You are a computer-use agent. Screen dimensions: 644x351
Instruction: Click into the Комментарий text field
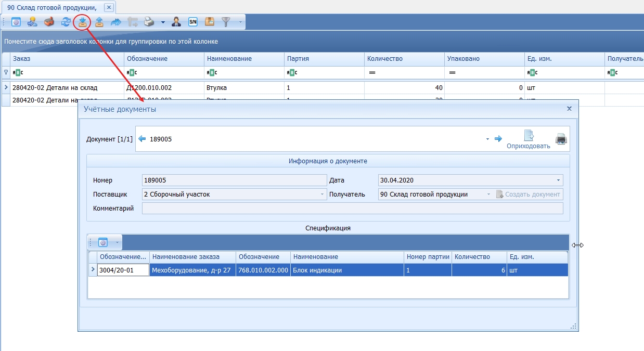click(x=352, y=209)
